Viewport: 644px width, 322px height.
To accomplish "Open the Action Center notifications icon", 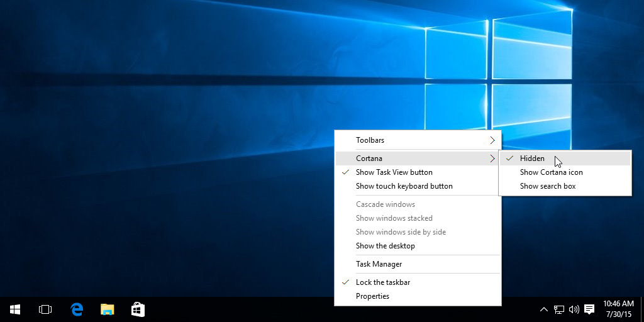I will pyautogui.click(x=589, y=309).
